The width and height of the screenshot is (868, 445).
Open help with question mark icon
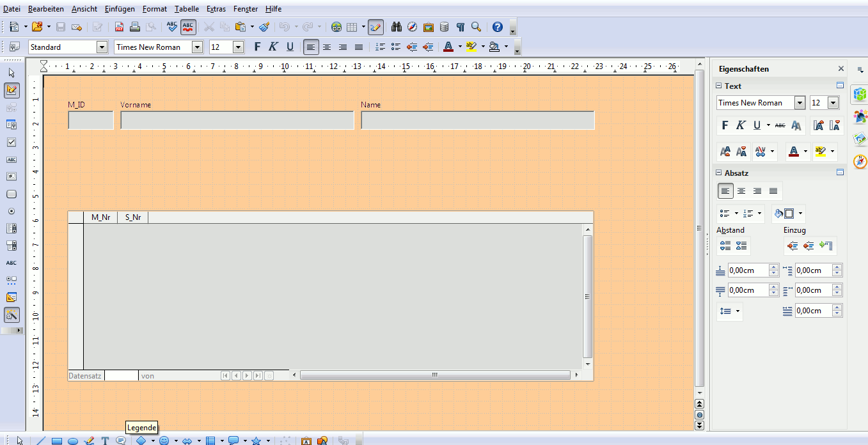498,27
